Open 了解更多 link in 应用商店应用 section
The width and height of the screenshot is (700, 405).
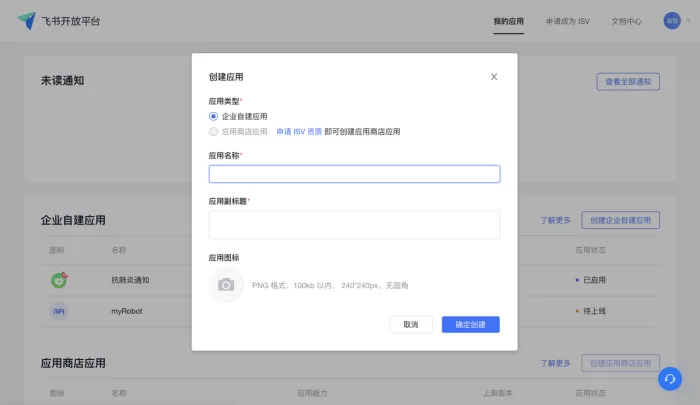pos(555,363)
